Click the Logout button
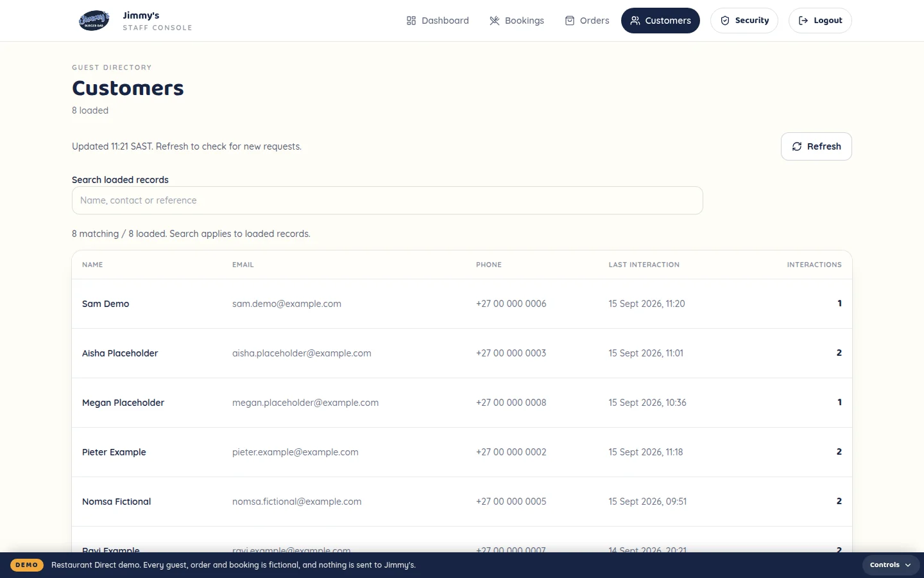This screenshot has width=924, height=578. [x=820, y=21]
